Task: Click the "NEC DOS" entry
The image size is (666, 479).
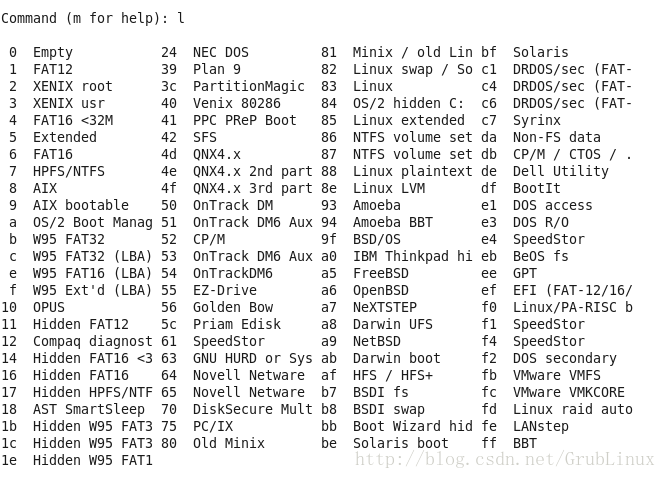Action: tap(220, 52)
